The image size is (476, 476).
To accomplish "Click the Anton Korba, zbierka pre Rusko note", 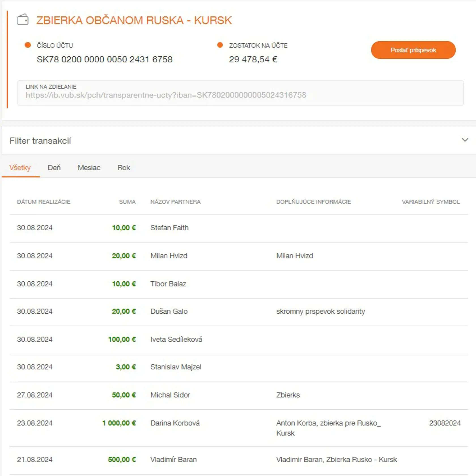I will [x=328, y=428].
